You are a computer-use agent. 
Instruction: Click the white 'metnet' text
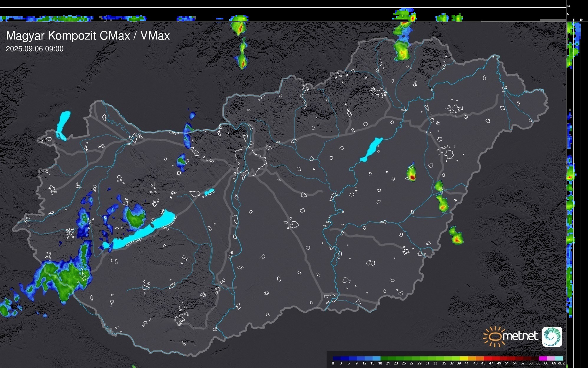521,336
